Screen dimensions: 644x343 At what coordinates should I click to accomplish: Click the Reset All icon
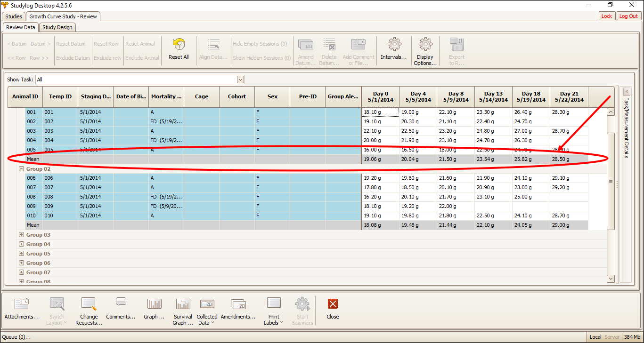[x=179, y=44]
